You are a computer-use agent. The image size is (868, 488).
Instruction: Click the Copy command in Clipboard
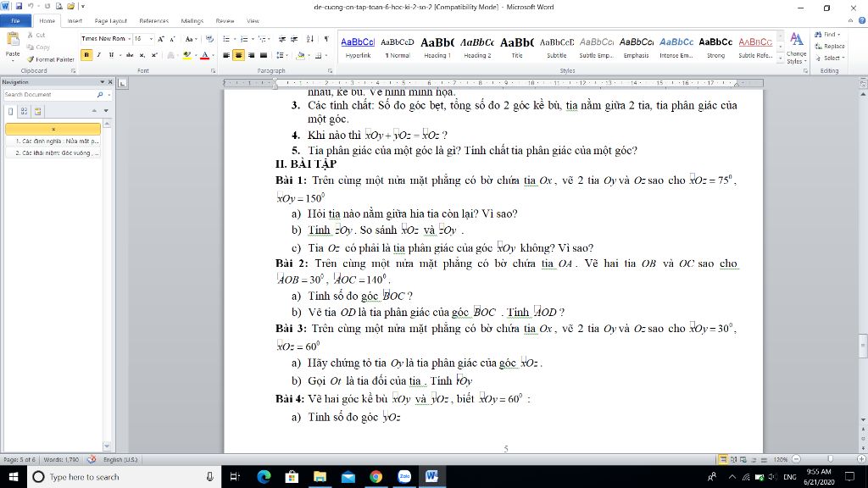(38, 47)
